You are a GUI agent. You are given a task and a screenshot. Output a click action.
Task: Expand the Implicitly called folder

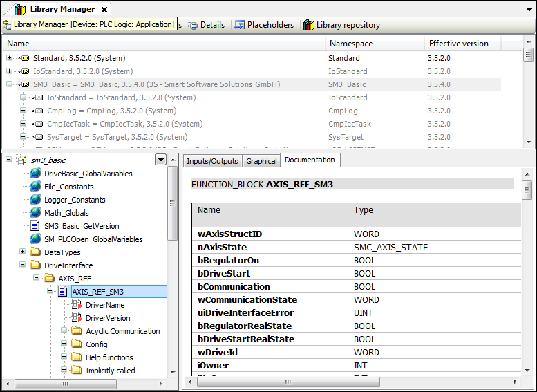[x=64, y=370]
